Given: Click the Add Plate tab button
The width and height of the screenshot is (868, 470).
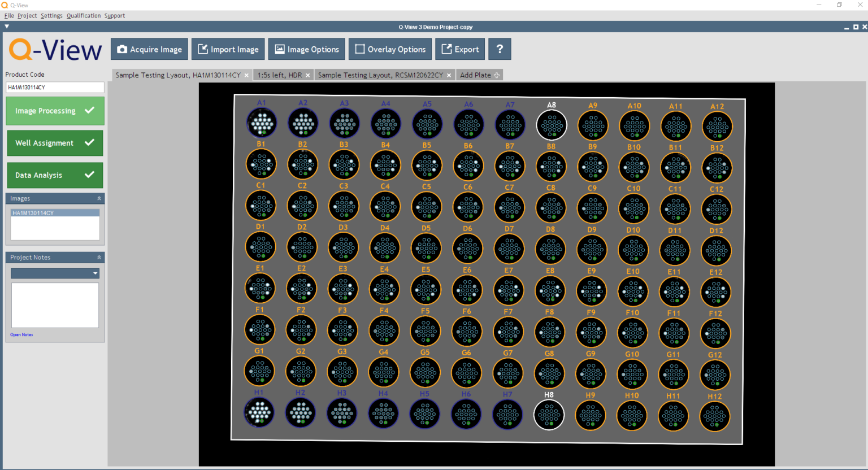Looking at the screenshot, I should pos(479,75).
